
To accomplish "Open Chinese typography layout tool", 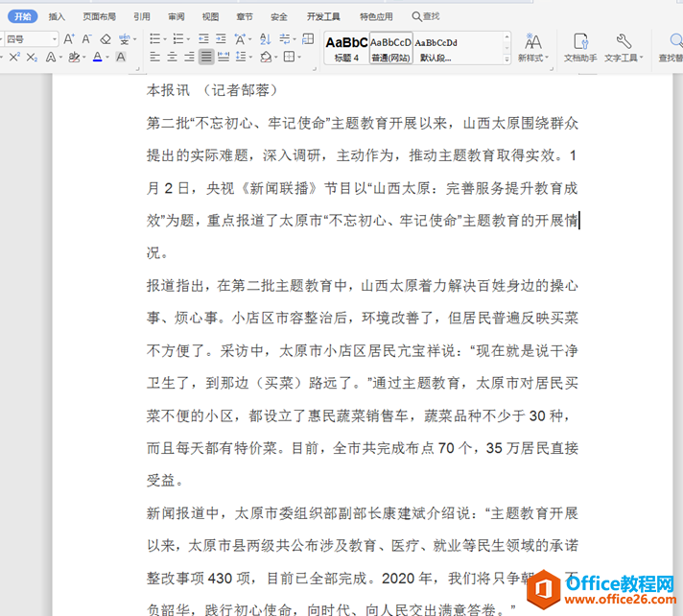I will coord(240,39).
